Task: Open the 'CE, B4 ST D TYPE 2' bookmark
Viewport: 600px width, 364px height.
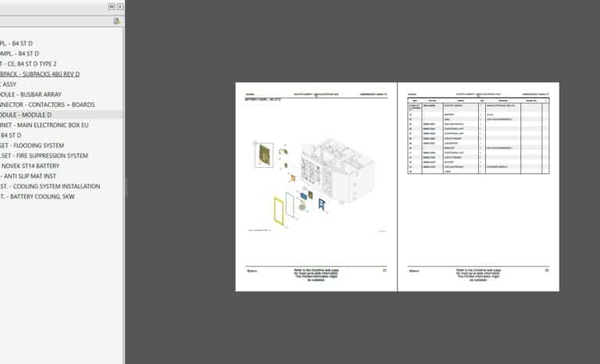Action: (x=28, y=63)
